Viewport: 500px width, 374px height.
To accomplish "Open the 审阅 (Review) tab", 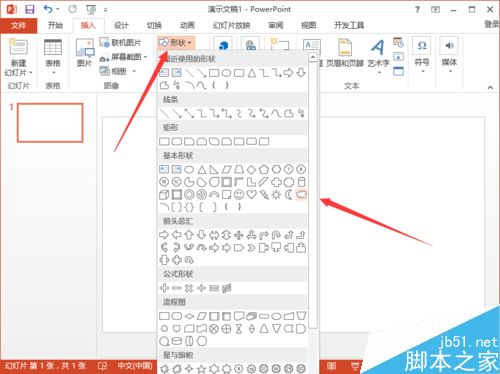I will (276, 25).
